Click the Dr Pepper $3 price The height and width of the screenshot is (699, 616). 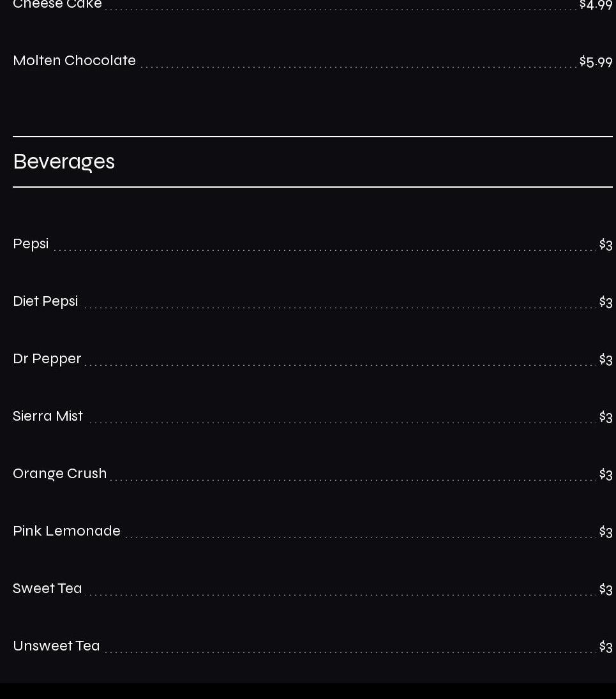[x=606, y=359]
